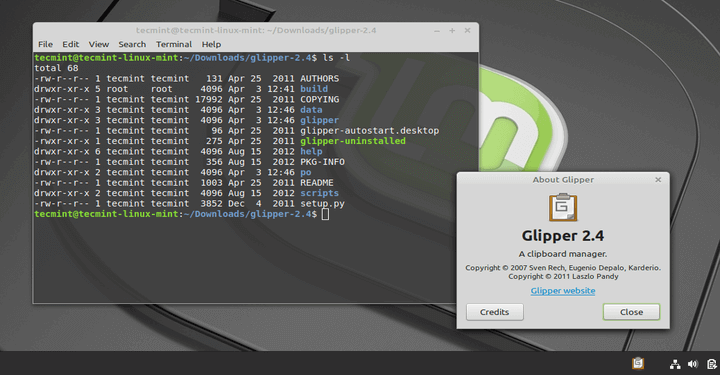Maximize the terminal window
Viewport: 720px width, 375px height.
[x=452, y=30]
